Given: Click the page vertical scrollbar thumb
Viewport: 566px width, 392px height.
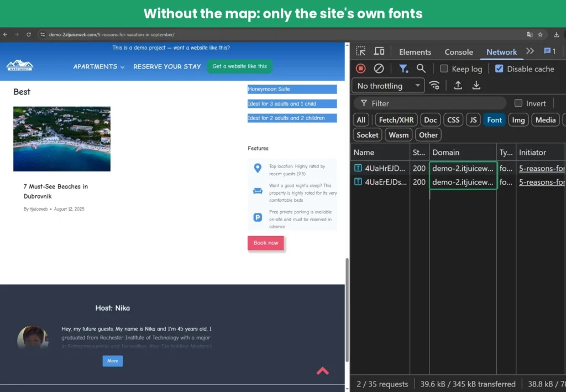Looking at the screenshot, I should pos(347,310).
